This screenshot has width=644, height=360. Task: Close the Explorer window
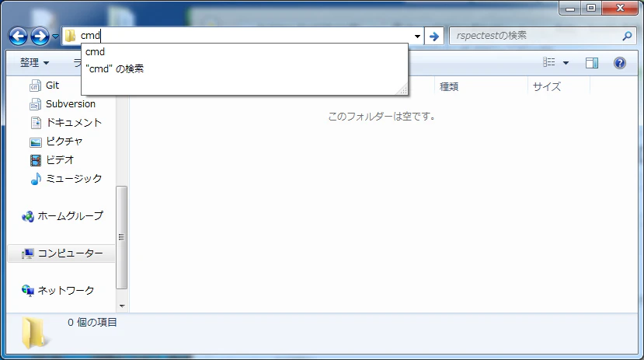pos(620,9)
